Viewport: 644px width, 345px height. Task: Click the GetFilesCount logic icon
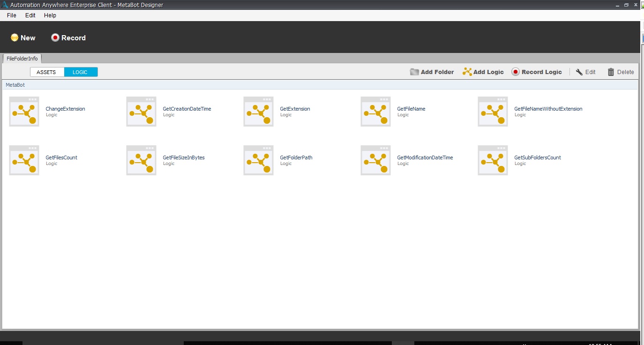pos(24,160)
